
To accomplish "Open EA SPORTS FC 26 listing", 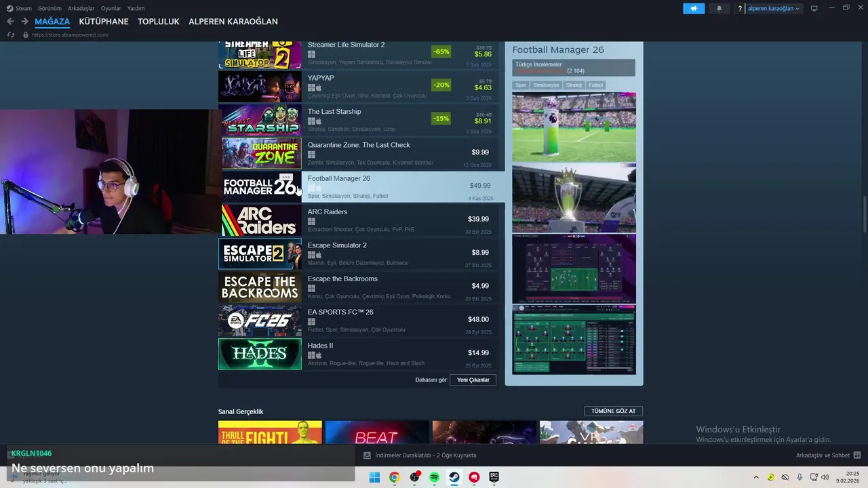I will [359, 321].
